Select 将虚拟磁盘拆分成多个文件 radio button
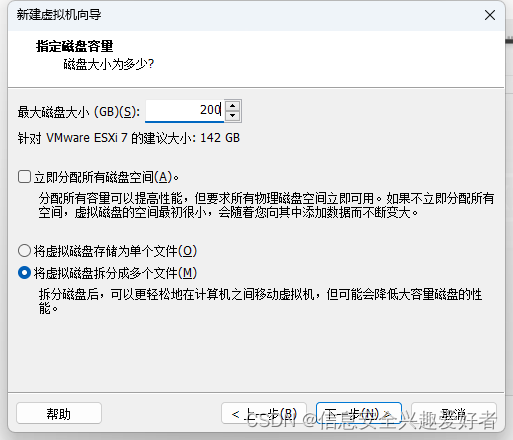 click(x=24, y=273)
